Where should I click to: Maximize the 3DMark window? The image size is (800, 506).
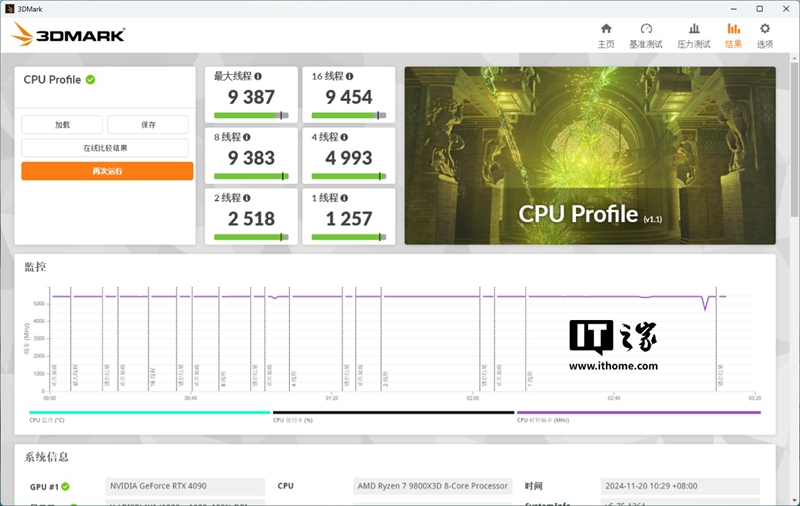click(x=760, y=9)
